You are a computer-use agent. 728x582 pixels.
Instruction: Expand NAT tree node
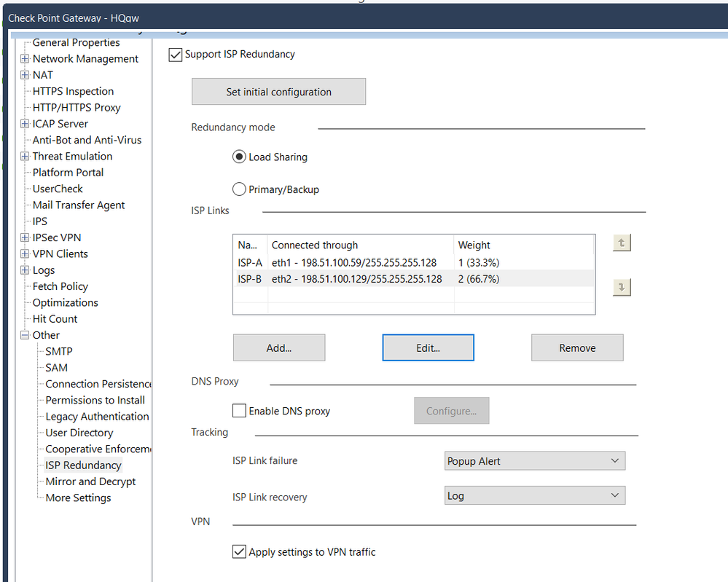click(x=25, y=75)
